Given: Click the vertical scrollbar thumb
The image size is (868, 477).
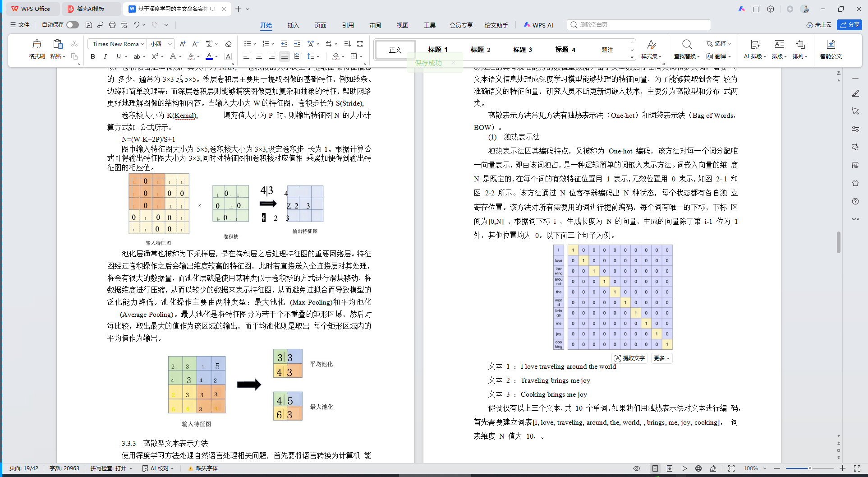Looking at the screenshot, I should (839, 242).
